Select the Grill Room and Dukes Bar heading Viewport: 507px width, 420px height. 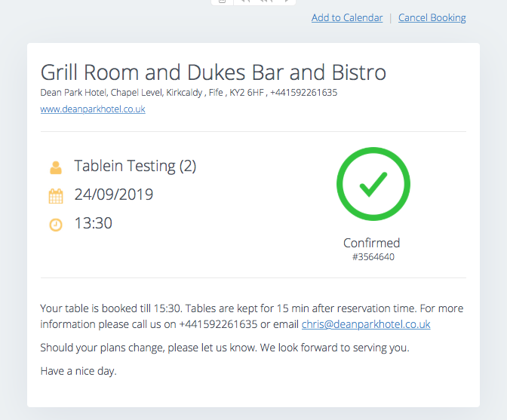coord(213,72)
